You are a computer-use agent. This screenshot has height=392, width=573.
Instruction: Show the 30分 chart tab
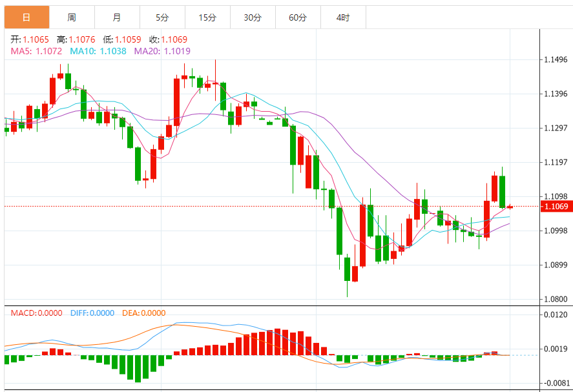coord(253,17)
